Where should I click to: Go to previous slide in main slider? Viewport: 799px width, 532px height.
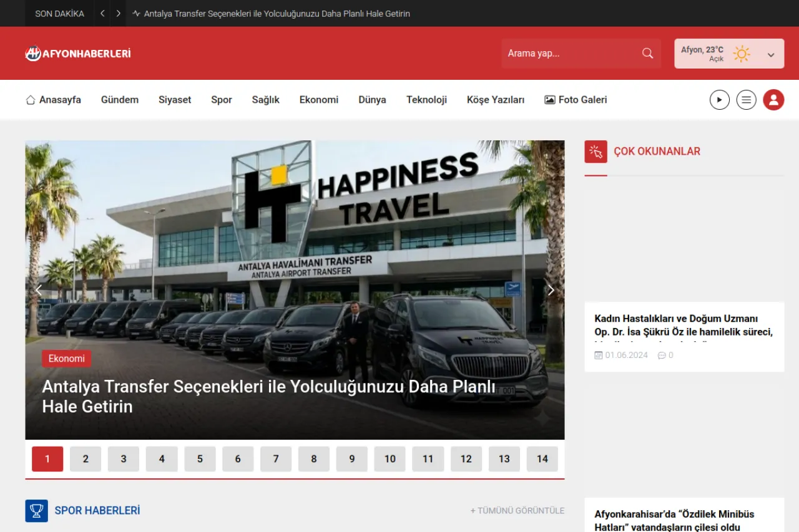(39, 290)
